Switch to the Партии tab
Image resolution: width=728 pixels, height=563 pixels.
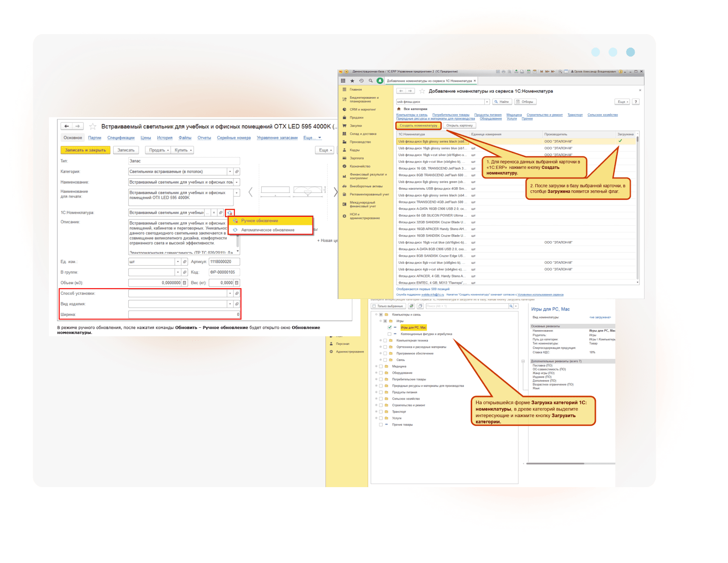pos(95,138)
